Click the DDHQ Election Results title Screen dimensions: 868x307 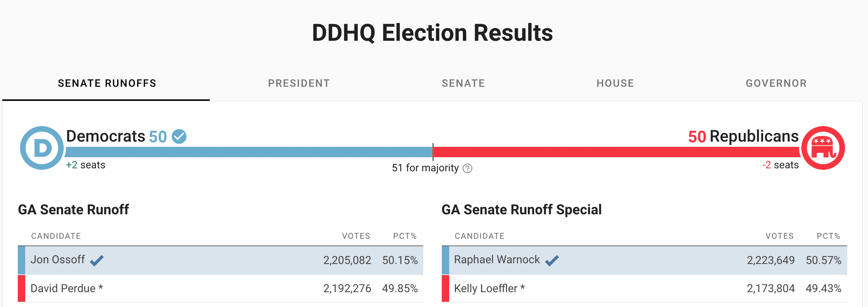click(433, 33)
